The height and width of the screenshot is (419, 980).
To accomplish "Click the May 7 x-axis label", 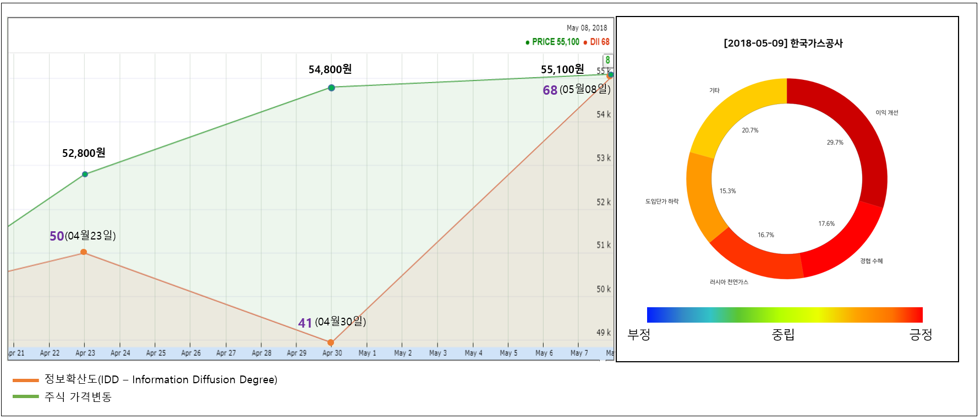I will coord(579,353).
